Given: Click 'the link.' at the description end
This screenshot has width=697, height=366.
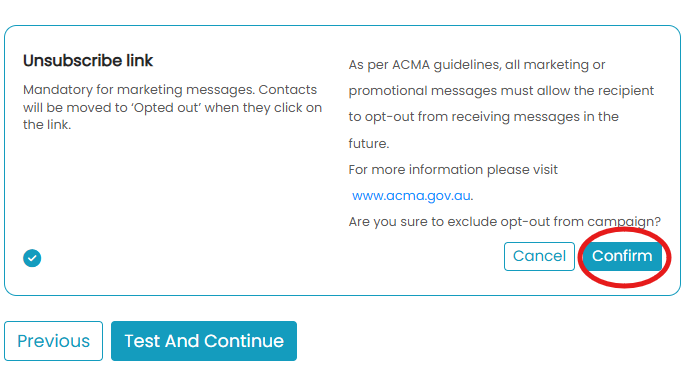Looking at the screenshot, I should 47,125.
